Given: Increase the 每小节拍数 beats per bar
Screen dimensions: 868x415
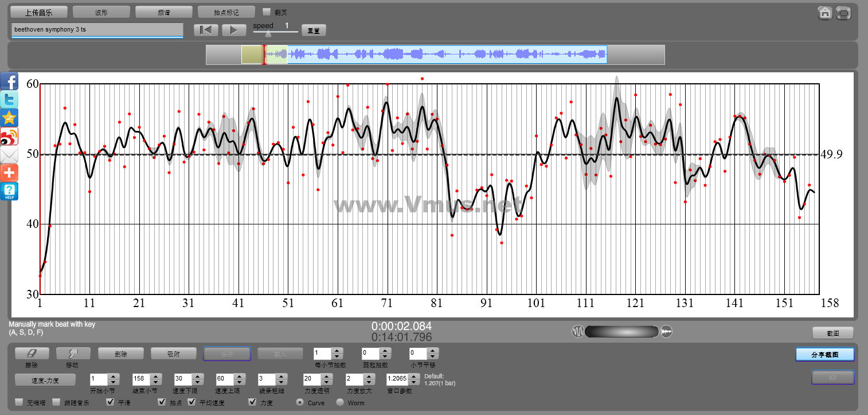Looking at the screenshot, I should (x=337, y=351).
